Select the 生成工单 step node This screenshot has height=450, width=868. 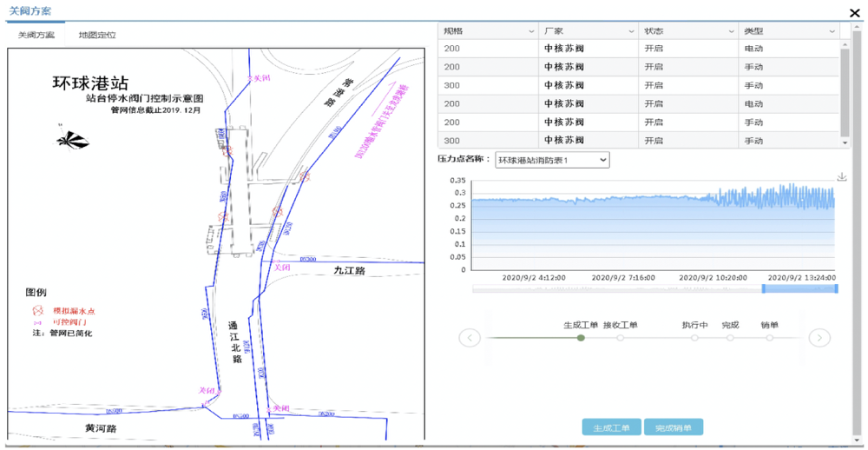tap(581, 338)
